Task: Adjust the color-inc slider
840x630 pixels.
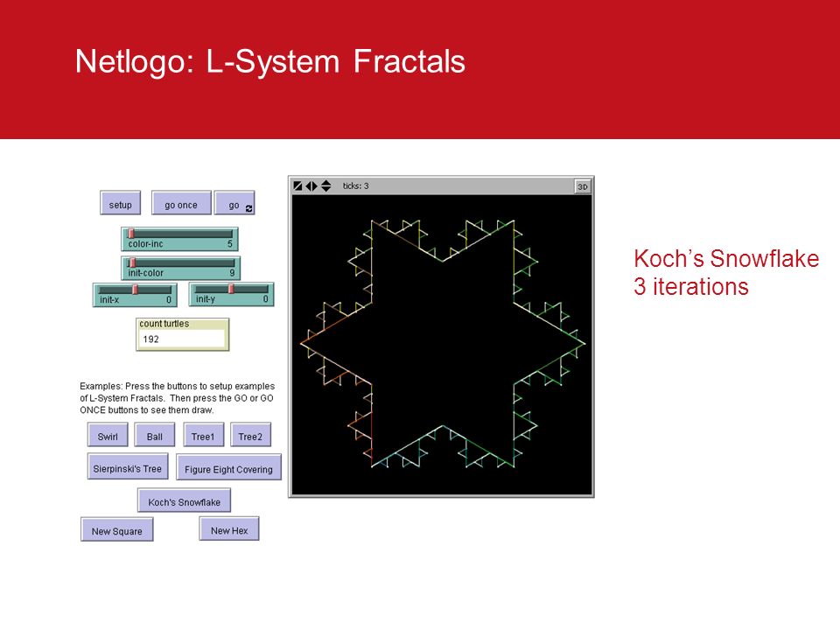Action: tap(179, 239)
